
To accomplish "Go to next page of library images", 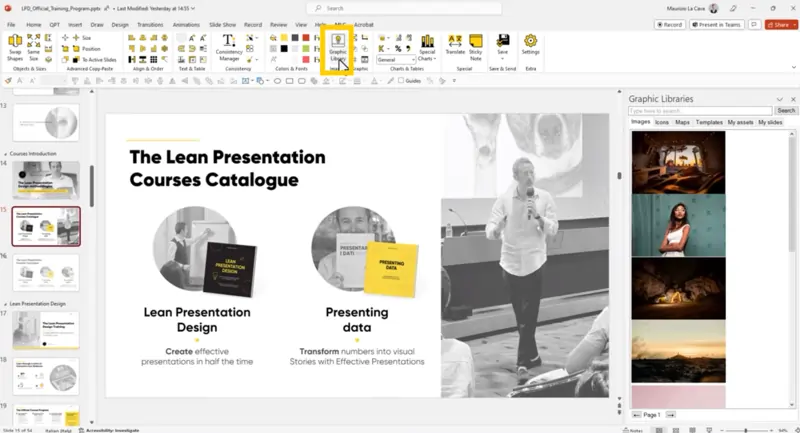I will [670, 415].
